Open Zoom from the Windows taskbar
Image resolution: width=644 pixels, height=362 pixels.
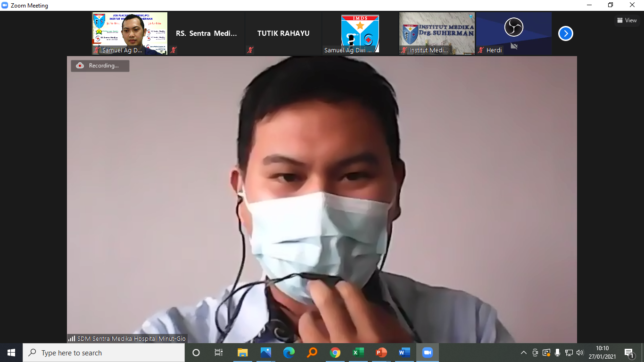(x=427, y=353)
